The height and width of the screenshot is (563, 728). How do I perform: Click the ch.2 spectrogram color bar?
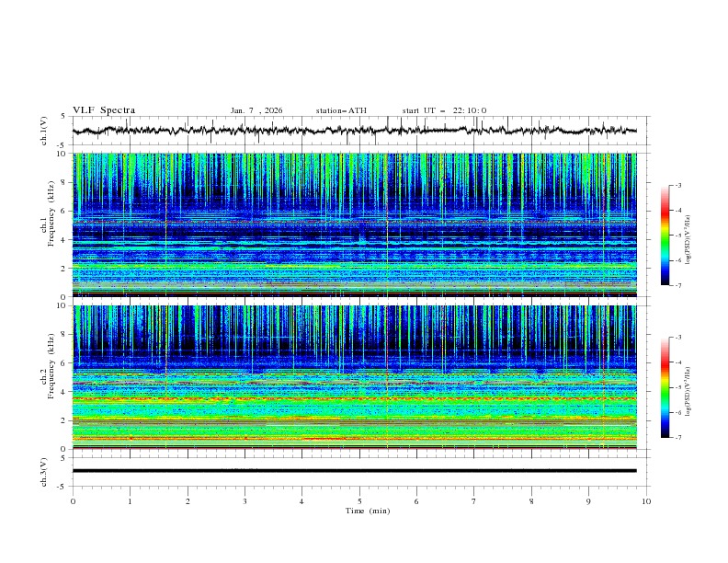coord(665,387)
